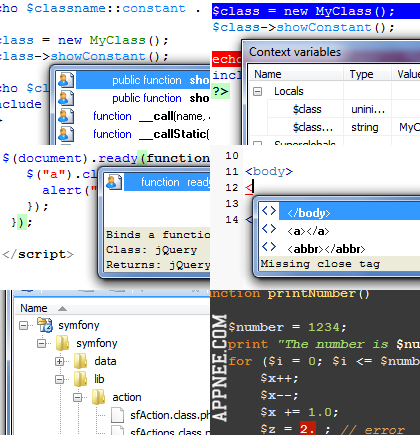Viewport: 420px width, 435px height.
Task: Click the sfAction.class.php file icon
Action: 117,415
